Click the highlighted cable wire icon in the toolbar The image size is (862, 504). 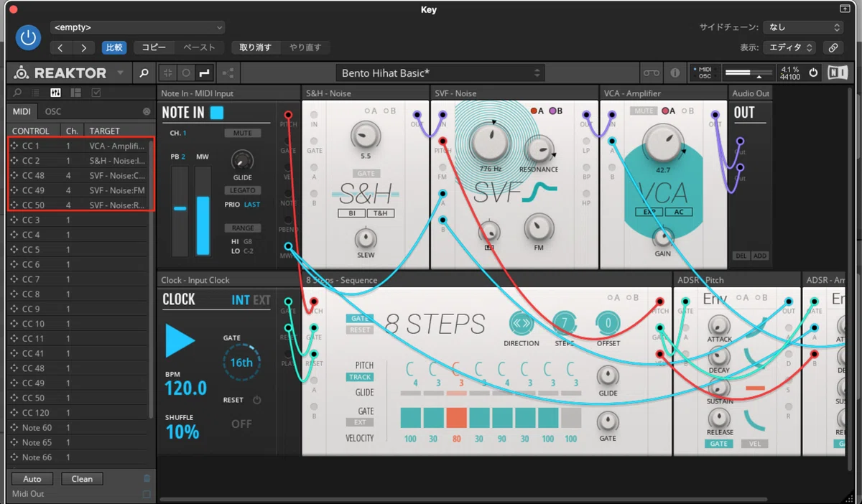click(204, 73)
